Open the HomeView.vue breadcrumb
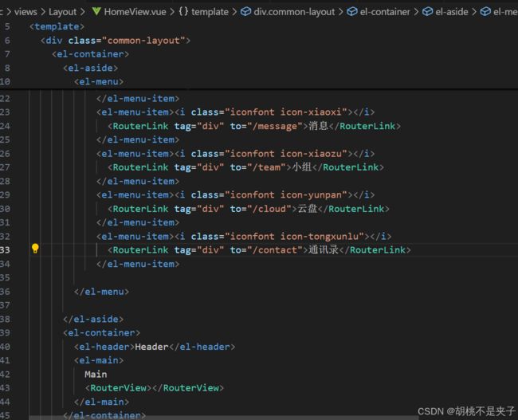 point(135,12)
